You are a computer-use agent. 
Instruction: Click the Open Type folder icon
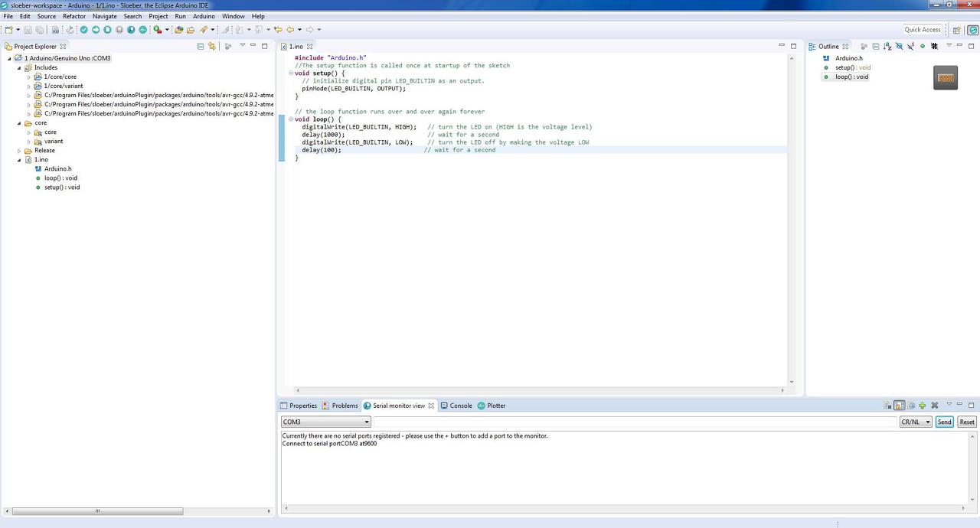(178, 30)
